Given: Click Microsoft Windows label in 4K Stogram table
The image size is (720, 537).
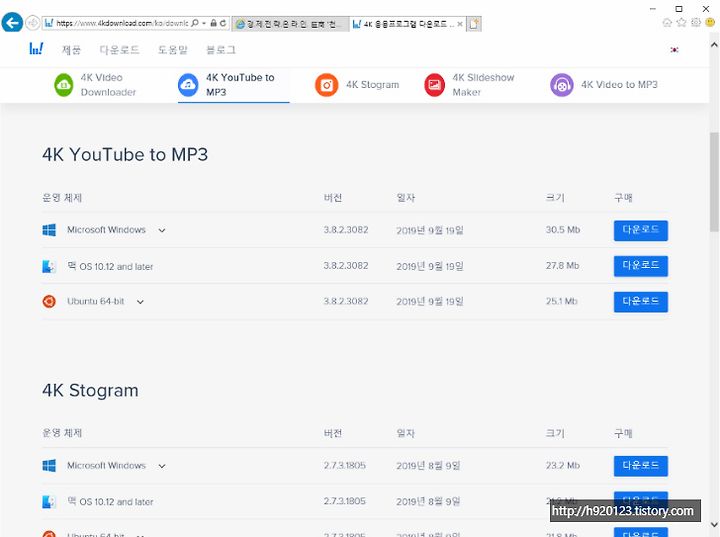Looking at the screenshot, I should pos(106,465).
